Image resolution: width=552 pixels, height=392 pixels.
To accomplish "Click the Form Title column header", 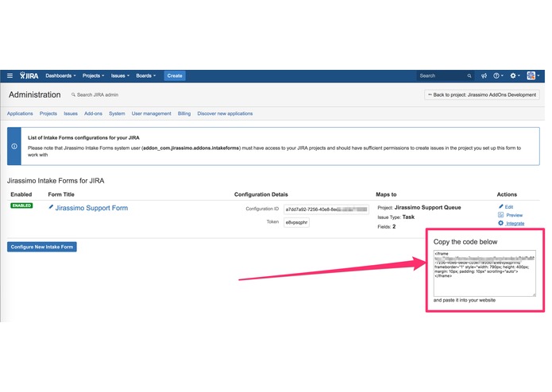I will pos(61,194).
